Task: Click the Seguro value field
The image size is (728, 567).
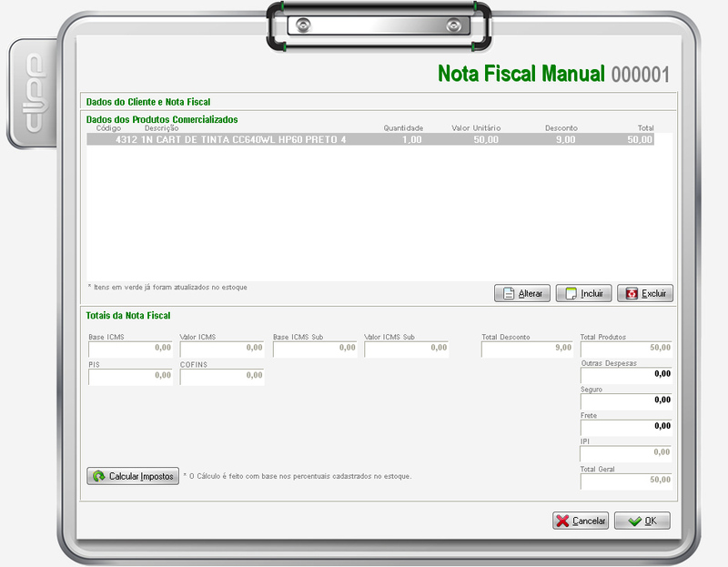Action: tap(626, 400)
